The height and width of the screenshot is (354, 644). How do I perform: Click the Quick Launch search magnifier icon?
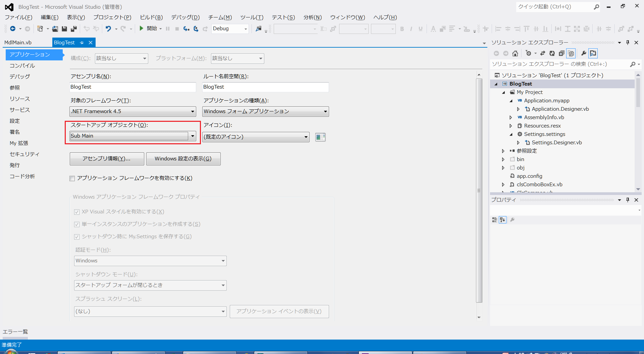point(596,7)
